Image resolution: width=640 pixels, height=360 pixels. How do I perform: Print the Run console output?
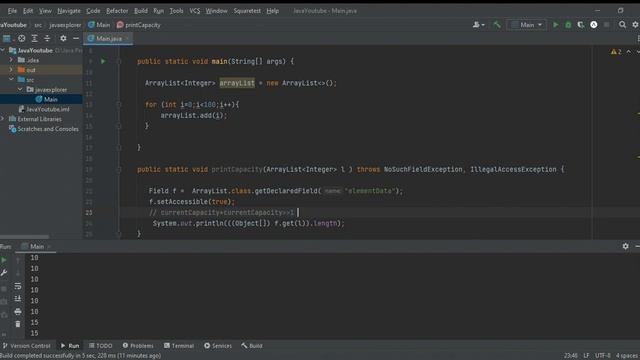coord(18,312)
